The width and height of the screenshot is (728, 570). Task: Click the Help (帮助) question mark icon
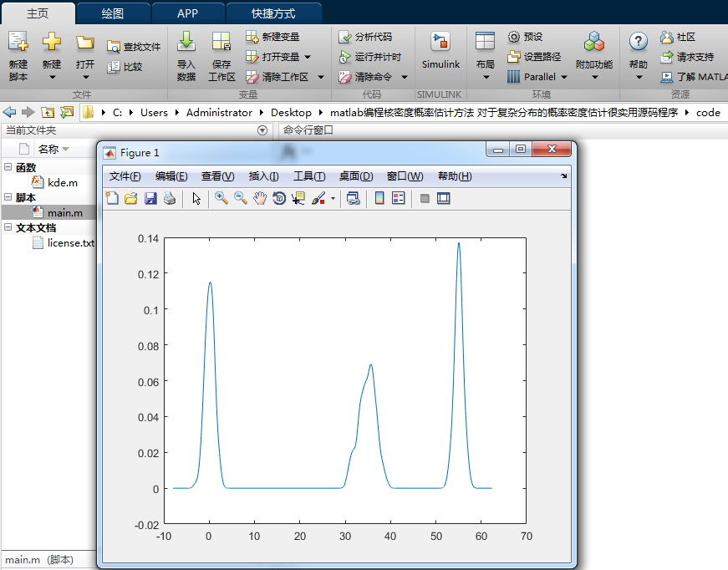pos(639,42)
